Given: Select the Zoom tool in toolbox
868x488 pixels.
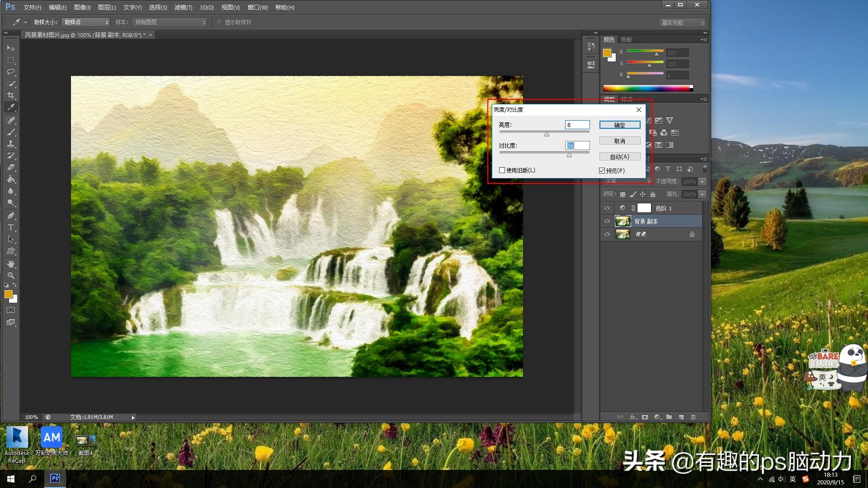Looking at the screenshot, I should click(x=11, y=275).
